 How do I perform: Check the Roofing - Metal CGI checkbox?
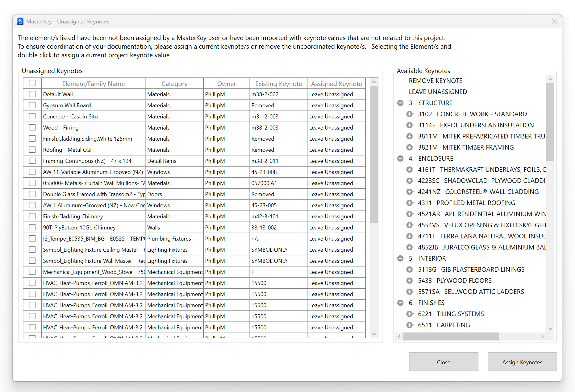(32, 150)
